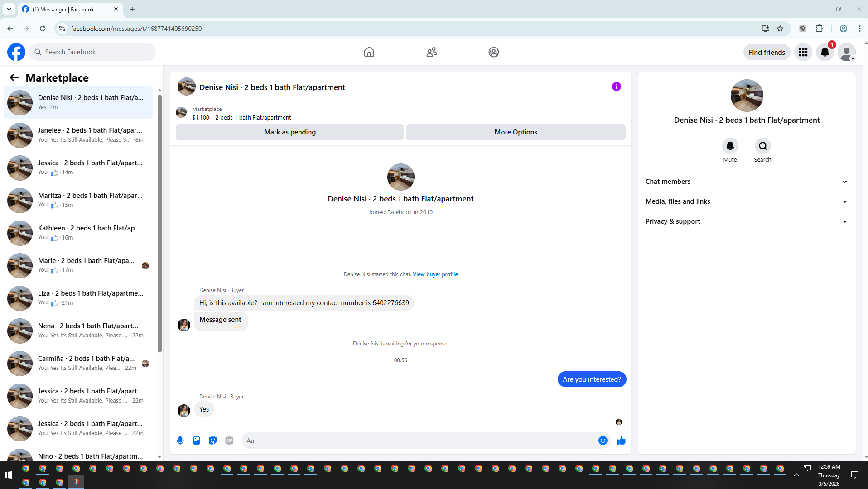Open the Friends icon in top navigation
The height and width of the screenshot is (489, 868).
[432, 52]
